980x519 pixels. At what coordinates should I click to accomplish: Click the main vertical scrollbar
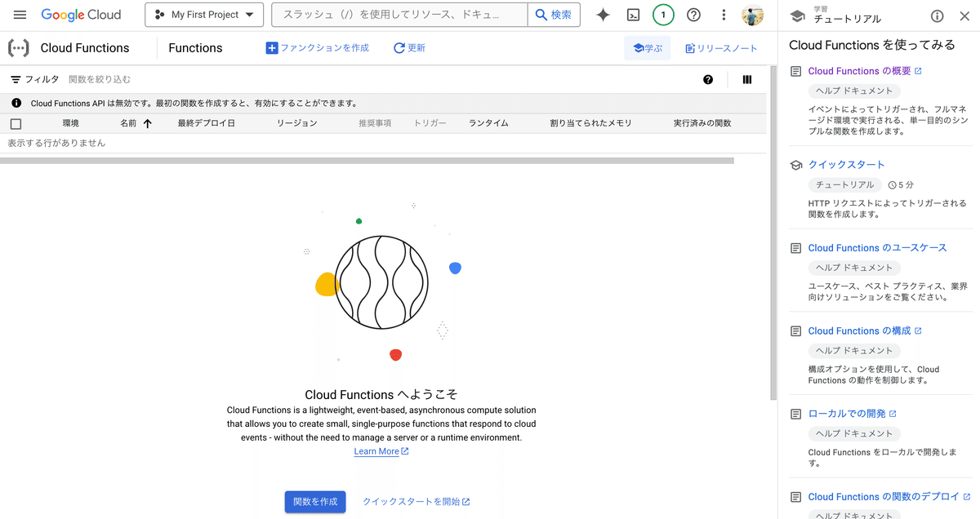tap(773, 233)
